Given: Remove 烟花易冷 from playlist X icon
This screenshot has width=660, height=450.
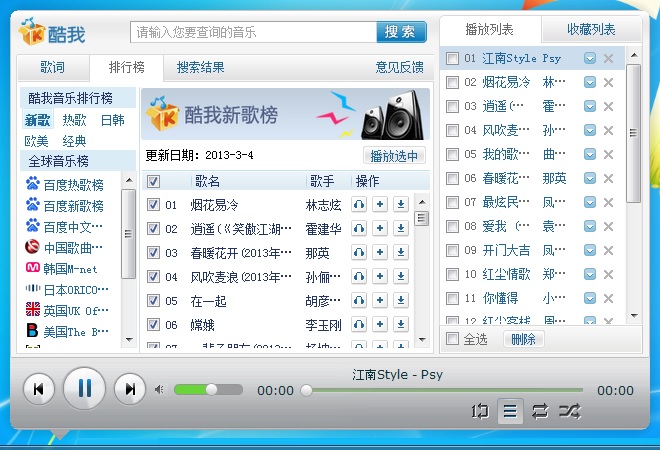Looking at the screenshot, I should coord(608,82).
